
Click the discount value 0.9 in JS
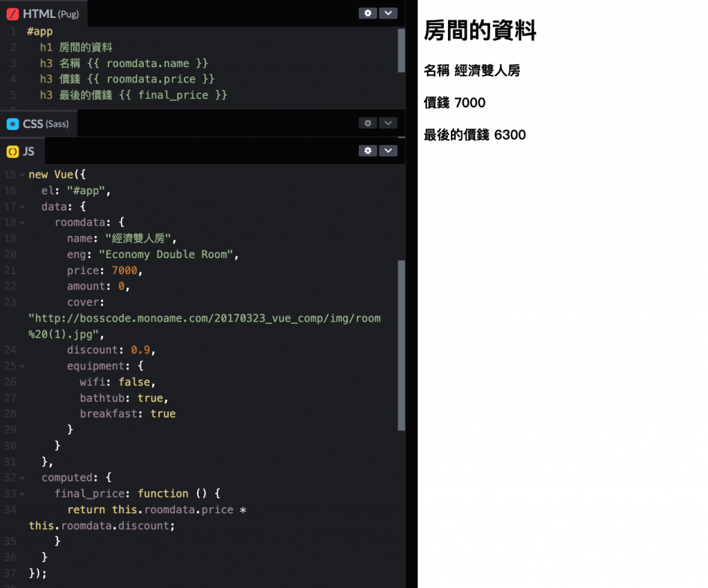[140, 350]
